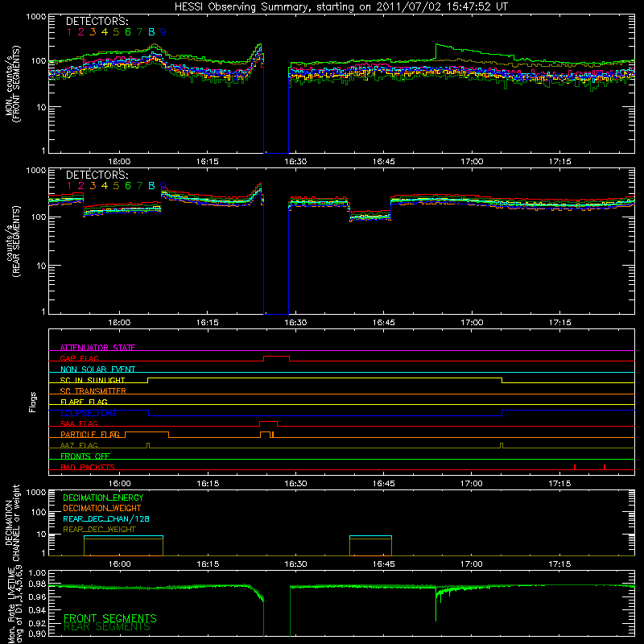Click the REAR SEGMENTS label in livetime plot

[108, 627]
